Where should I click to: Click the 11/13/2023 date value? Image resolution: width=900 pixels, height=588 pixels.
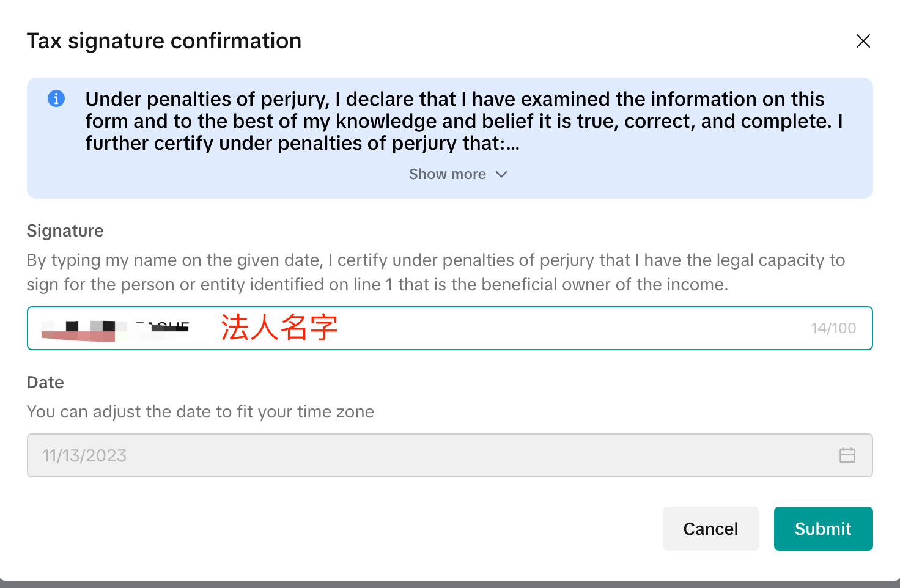pos(84,455)
